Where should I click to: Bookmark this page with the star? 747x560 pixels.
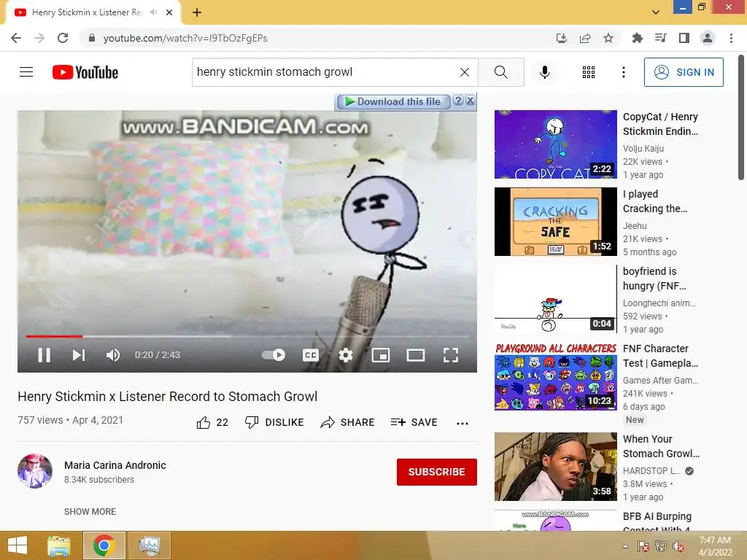point(608,38)
